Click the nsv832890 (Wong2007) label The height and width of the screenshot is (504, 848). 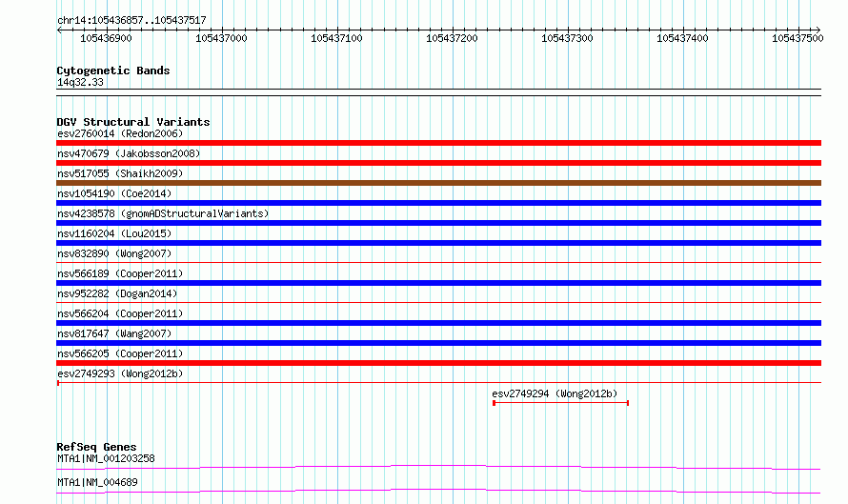[x=114, y=253]
